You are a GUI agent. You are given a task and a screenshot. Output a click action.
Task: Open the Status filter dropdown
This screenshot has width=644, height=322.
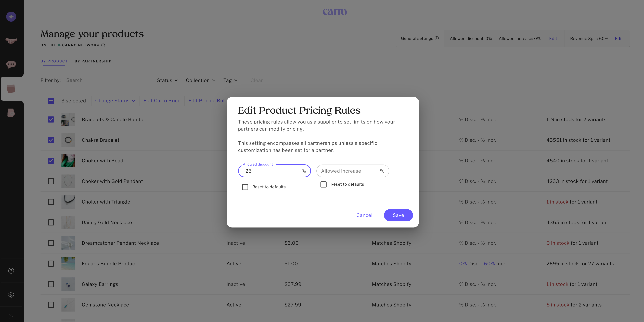(x=167, y=80)
